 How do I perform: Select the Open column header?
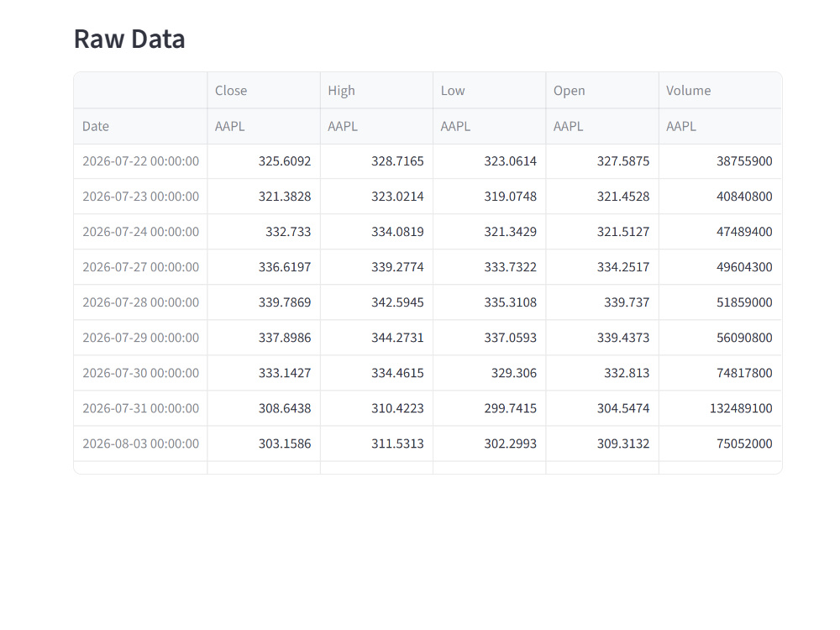click(x=602, y=91)
